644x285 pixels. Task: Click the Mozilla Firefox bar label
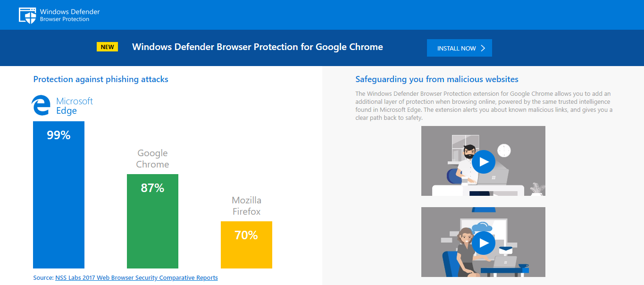(246, 206)
